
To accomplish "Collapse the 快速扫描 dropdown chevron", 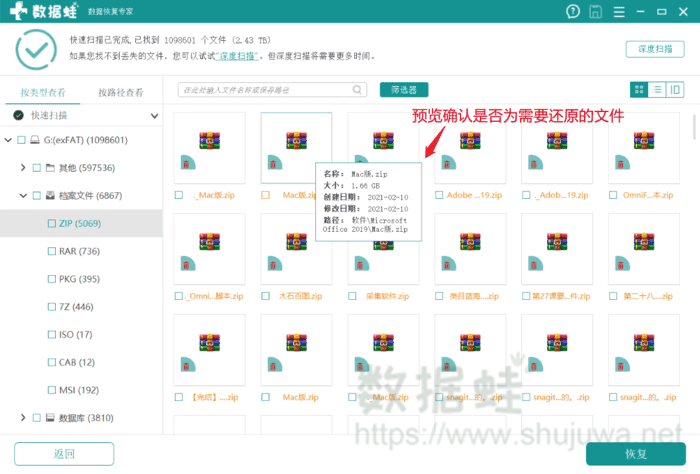I will [x=154, y=116].
